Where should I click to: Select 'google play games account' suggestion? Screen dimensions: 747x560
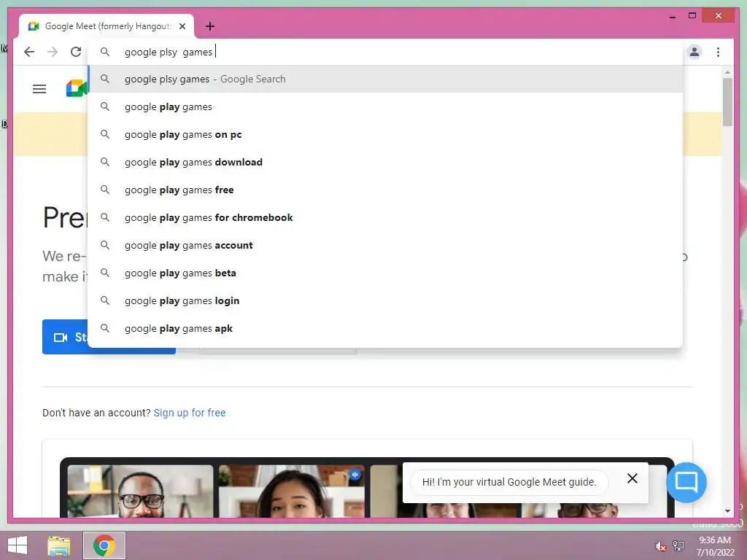coord(385,245)
